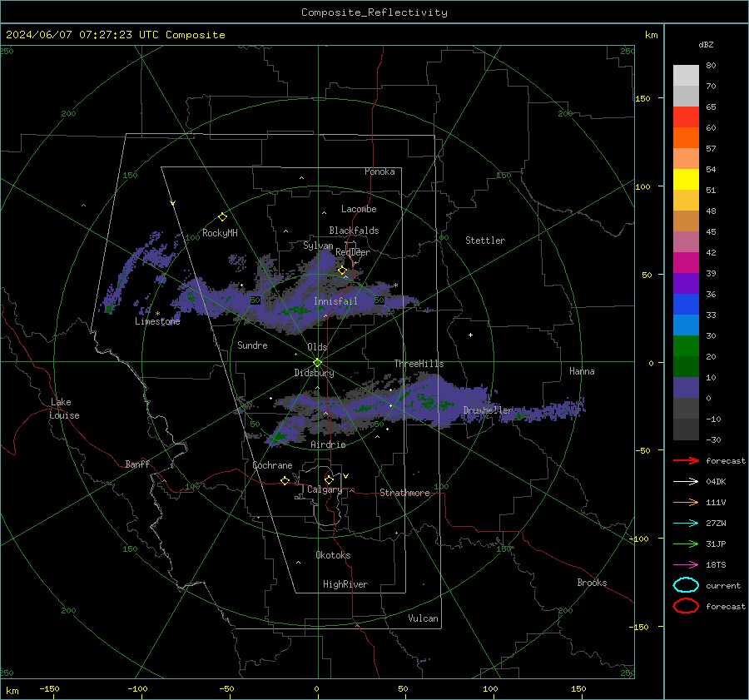749x700 pixels.
Task: Click the yellow diamond marker near Cochrane
Action: tap(285, 480)
